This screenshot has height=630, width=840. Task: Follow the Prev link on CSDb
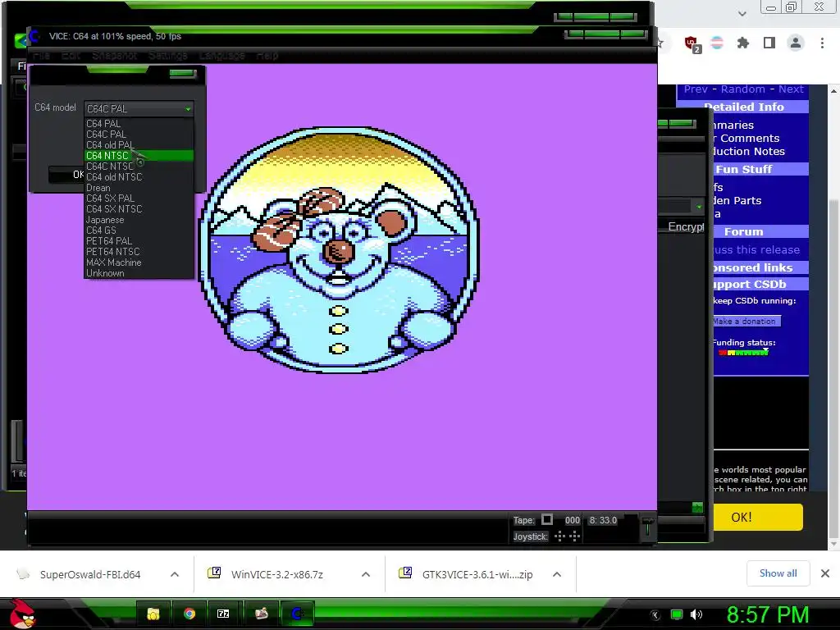pyautogui.click(x=696, y=89)
